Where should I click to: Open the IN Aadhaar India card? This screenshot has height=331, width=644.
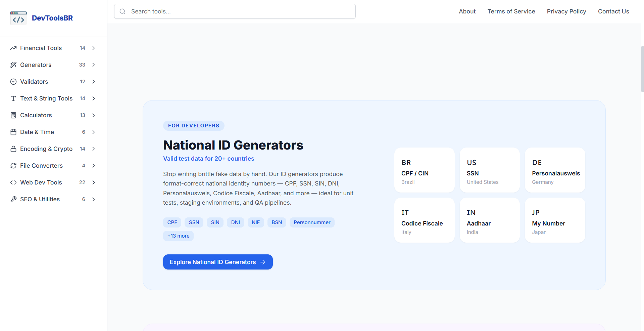pos(490,220)
